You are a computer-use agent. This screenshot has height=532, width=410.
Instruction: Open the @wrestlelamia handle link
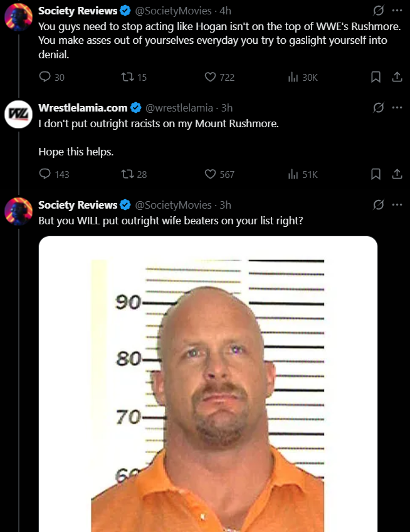point(179,108)
